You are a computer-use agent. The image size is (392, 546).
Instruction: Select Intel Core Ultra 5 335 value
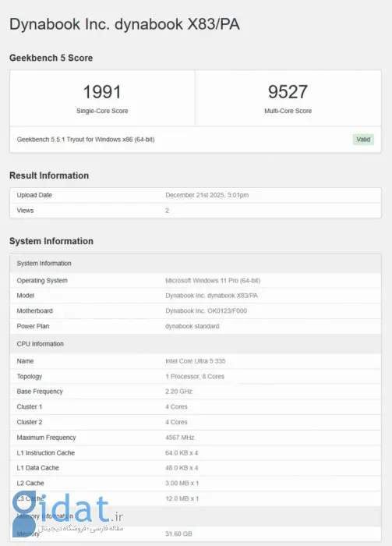click(x=196, y=360)
